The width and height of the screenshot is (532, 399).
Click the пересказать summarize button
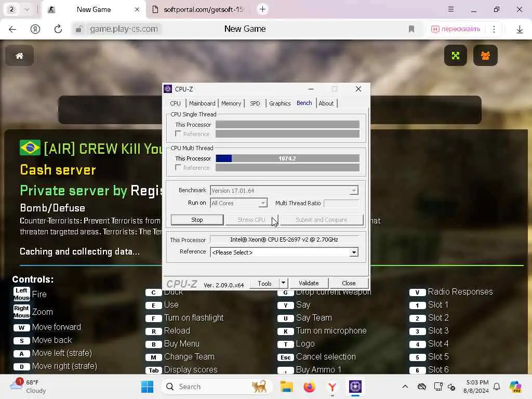click(456, 29)
